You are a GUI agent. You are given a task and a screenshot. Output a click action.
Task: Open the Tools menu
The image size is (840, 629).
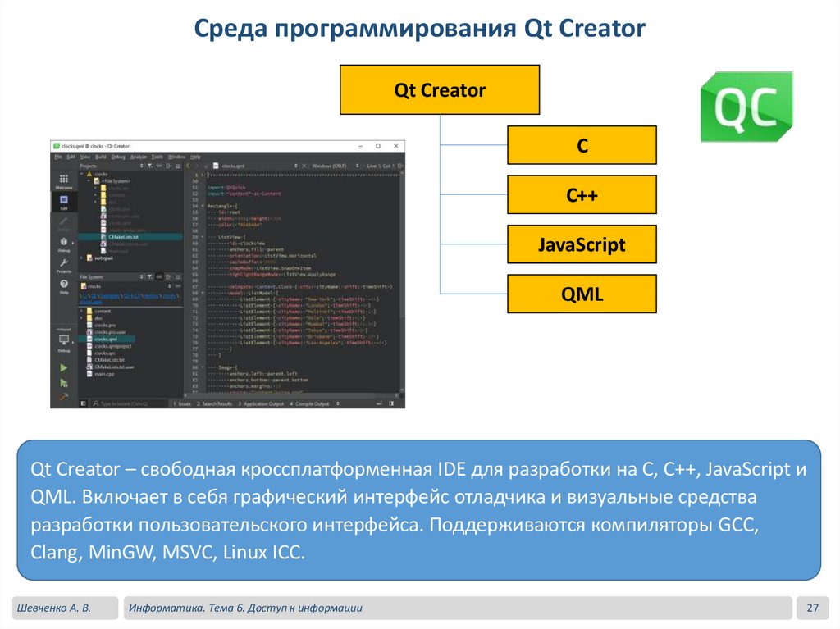157,157
